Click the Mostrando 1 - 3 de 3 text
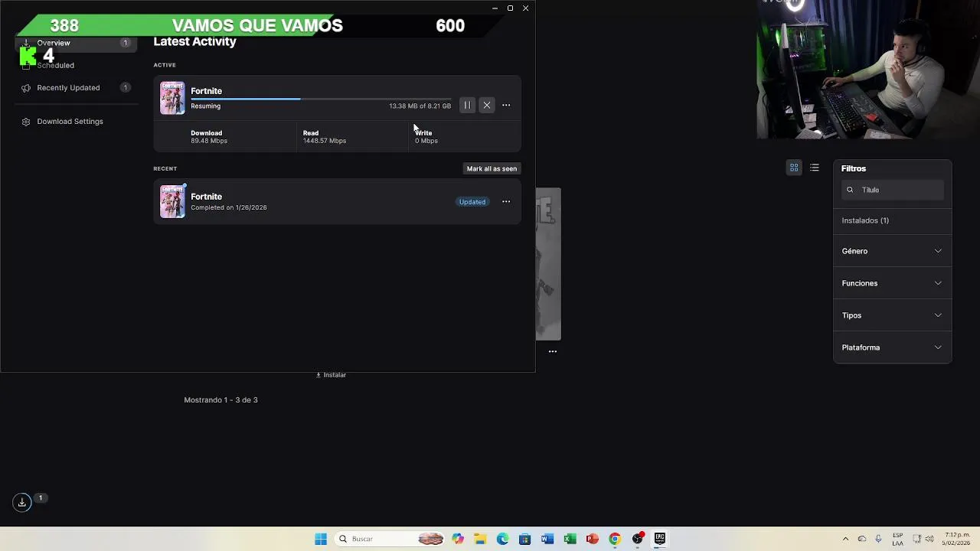The width and height of the screenshot is (980, 551). coord(220,399)
